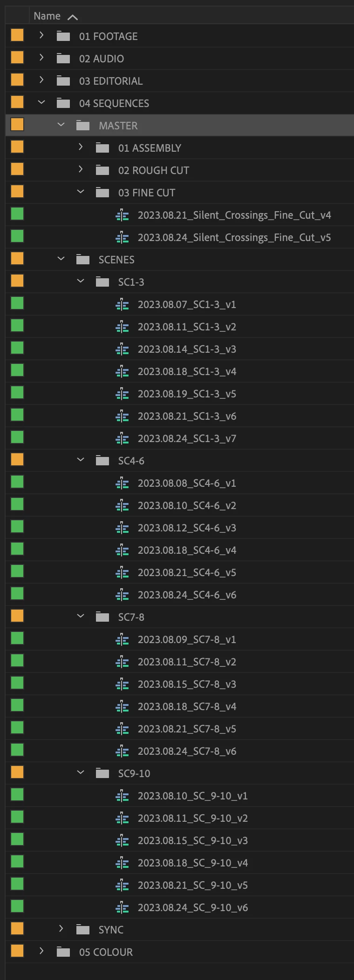Select sequence icon for Silent_Crossings_Fine_Cut_v5
Screen dimensions: 354x980
[x=122, y=238]
